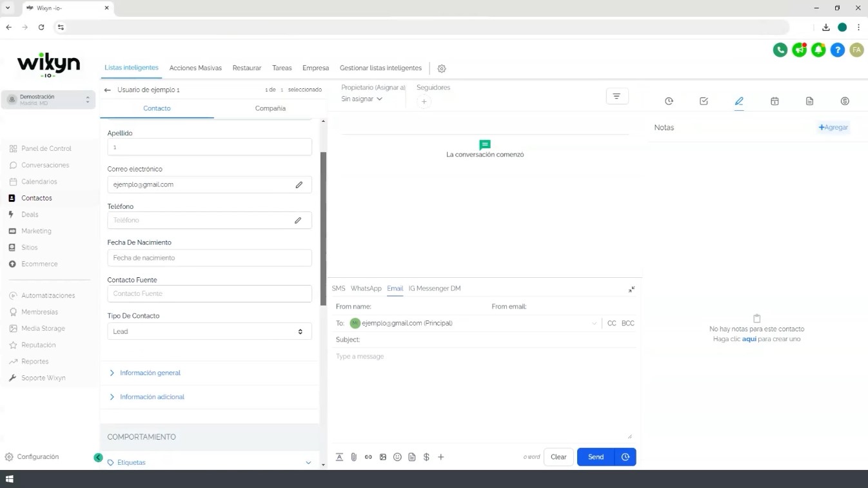Click the green phone dialer icon
This screenshot has height=488, width=868.
780,50
